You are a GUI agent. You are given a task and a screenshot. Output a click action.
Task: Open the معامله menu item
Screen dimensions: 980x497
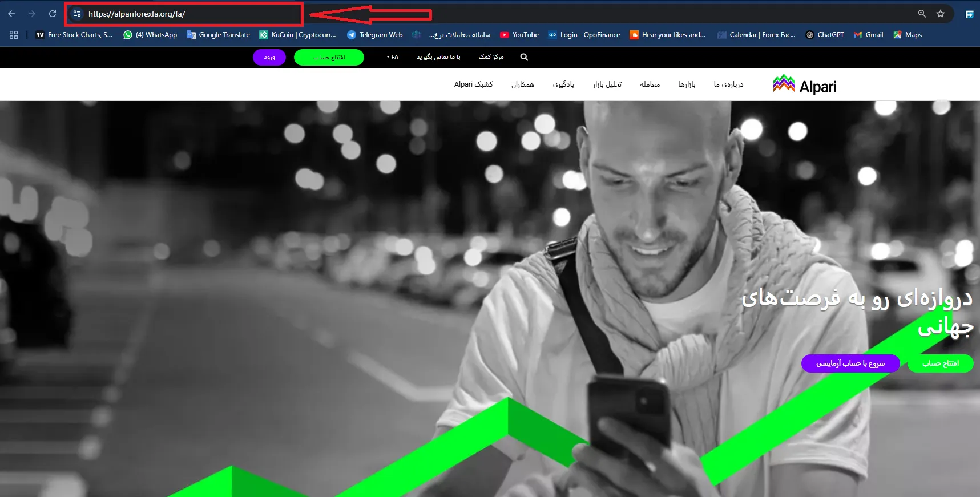tap(650, 84)
